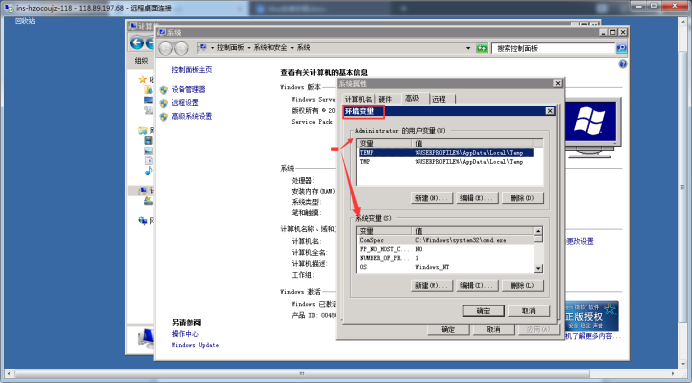Image resolution: width=692 pixels, height=383 pixels.
Task: Open the address bar history dropdown arrow
Action: click(468, 48)
